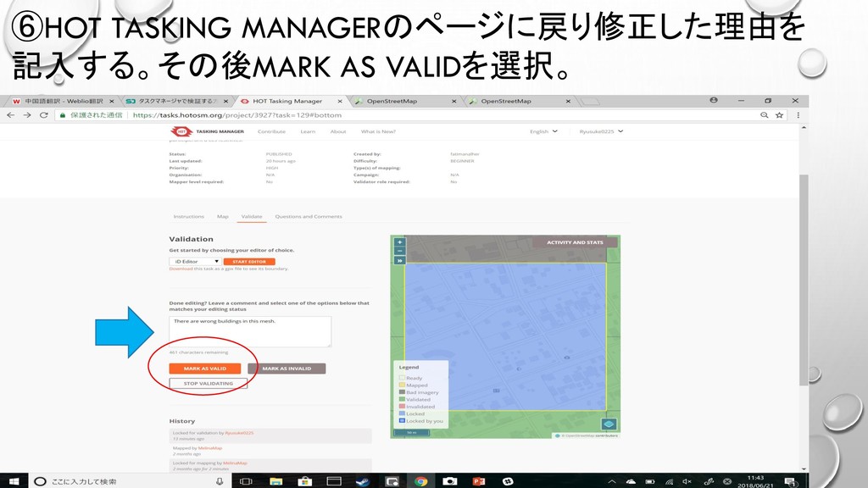Screen dimensions: 868x488
Task: Click the Start Editor button
Action: (249, 262)
